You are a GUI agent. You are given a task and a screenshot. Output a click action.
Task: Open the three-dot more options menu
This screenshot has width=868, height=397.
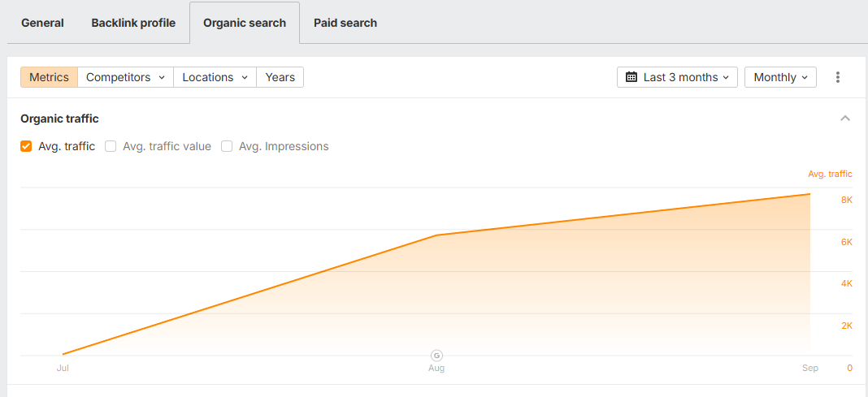click(838, 77)
